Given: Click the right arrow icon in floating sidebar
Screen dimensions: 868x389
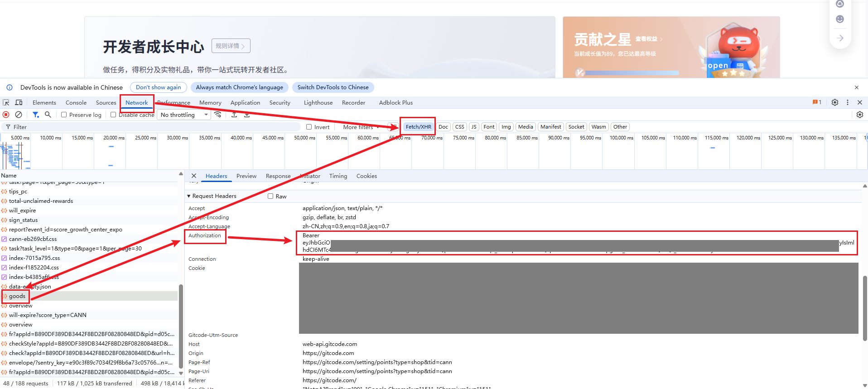Looking at the screenshot, I should pos(840,38).
